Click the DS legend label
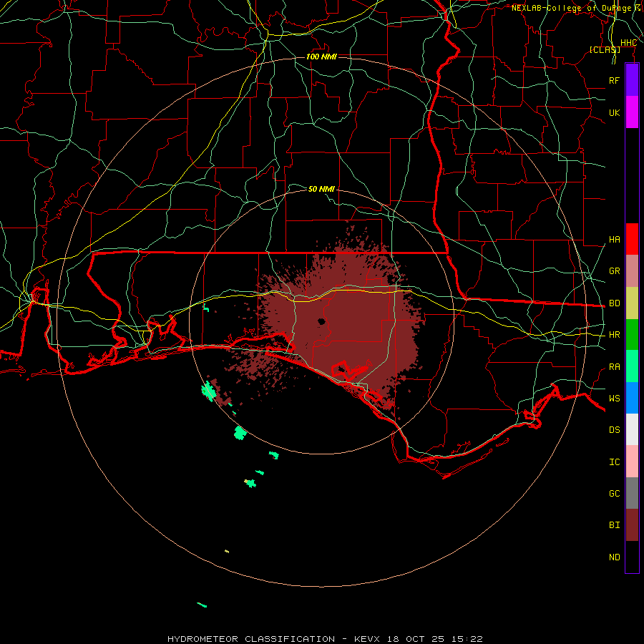Image resolution: width=644 pixels, height=644 pixels. [615, 430]
